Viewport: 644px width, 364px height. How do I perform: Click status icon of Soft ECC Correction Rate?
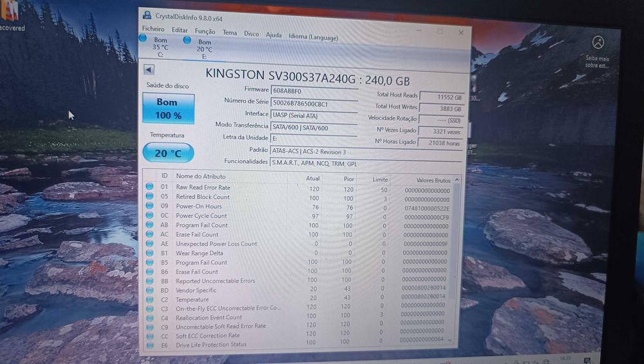(x=150, y=336)
